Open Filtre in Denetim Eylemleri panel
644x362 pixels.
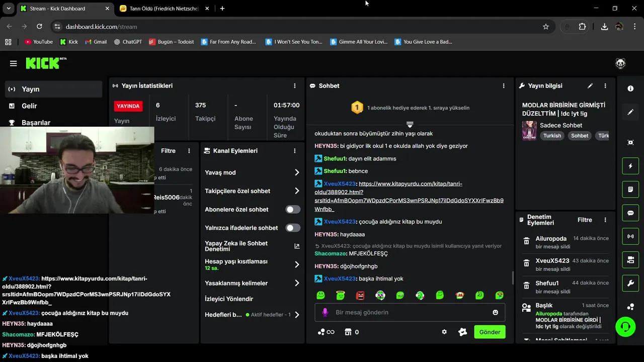click(585, 220)
